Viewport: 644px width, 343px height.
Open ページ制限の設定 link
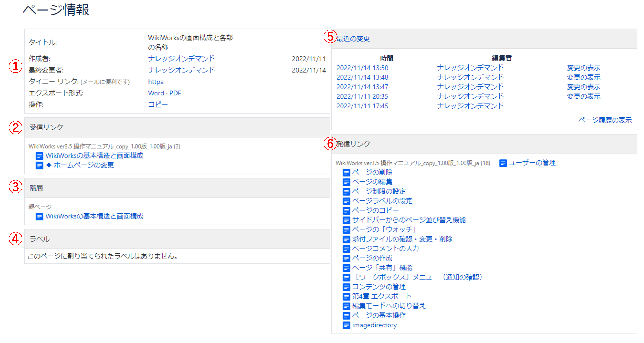pos(379,191)
